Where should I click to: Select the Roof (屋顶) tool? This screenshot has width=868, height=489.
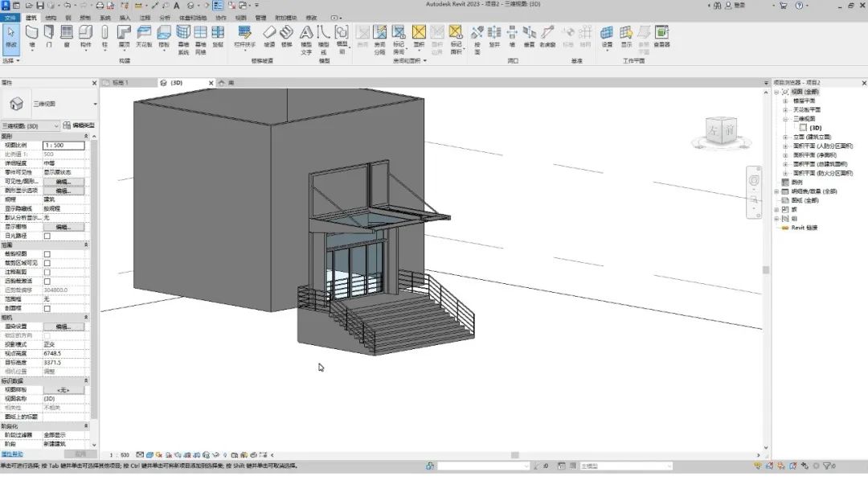[x=124, y=36]
